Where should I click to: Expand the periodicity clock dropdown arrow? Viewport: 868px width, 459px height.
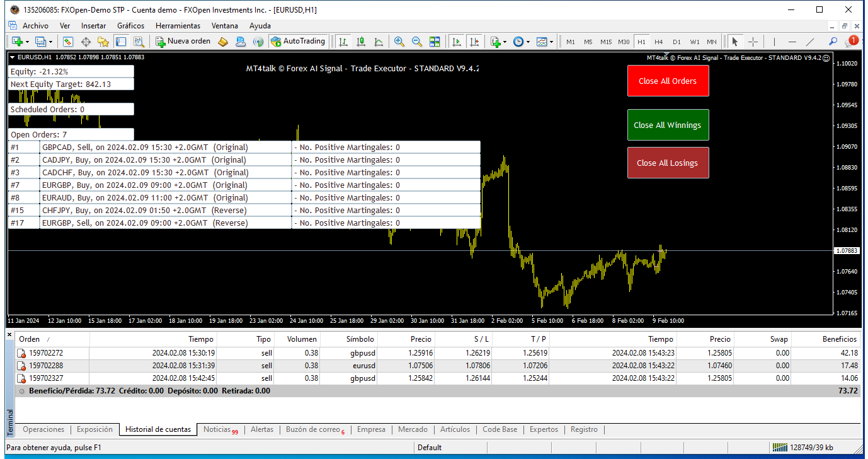[x=528, y=42]
